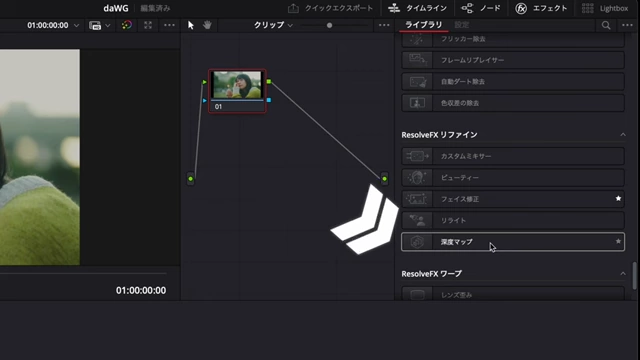Click node 01 blue key input
Image resolution: width=640 pixels, height=360 pixels.
coord(204,100)
